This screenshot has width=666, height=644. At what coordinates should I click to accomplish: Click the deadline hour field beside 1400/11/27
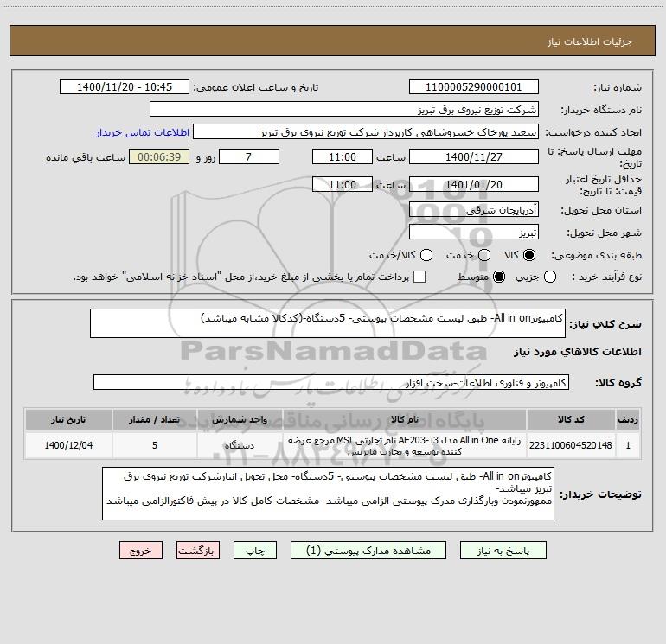click(343, 156)
